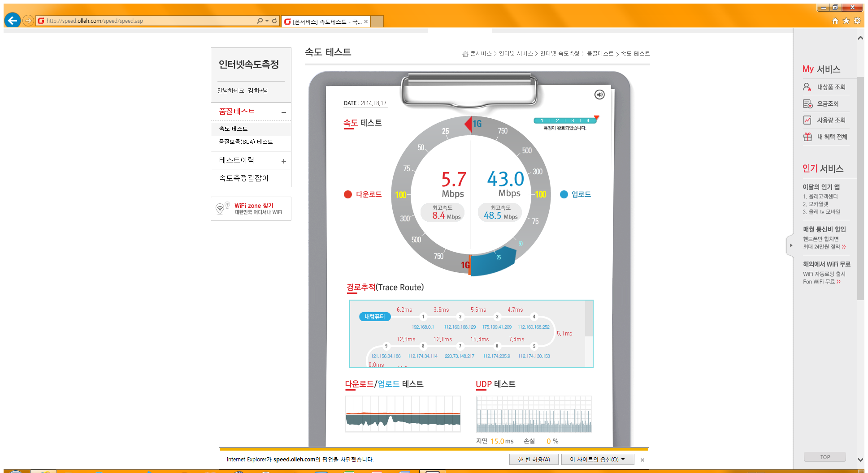
Task: Open browser tools gear icon
Action: click(x=857, y=21)
